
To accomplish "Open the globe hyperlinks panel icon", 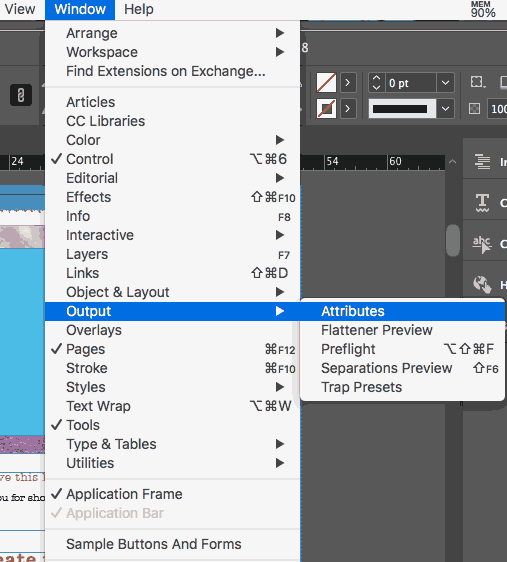I will 482,285.
